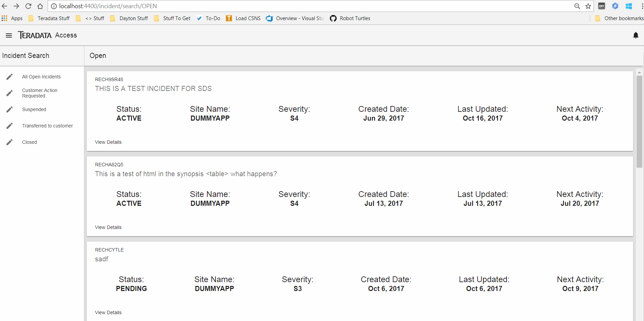Click the pencil icon beside Suspended
This screenshot has height=321, width=644.
(10, 109)
